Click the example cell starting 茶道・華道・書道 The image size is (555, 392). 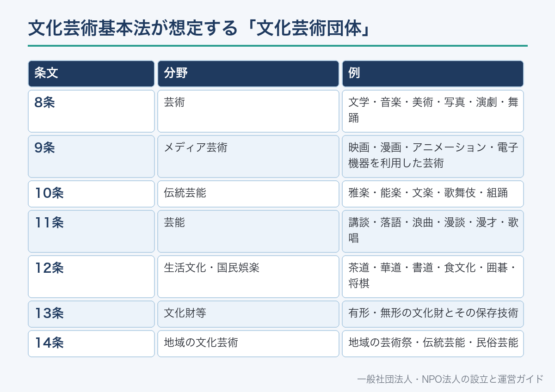[x=433, y=276]
